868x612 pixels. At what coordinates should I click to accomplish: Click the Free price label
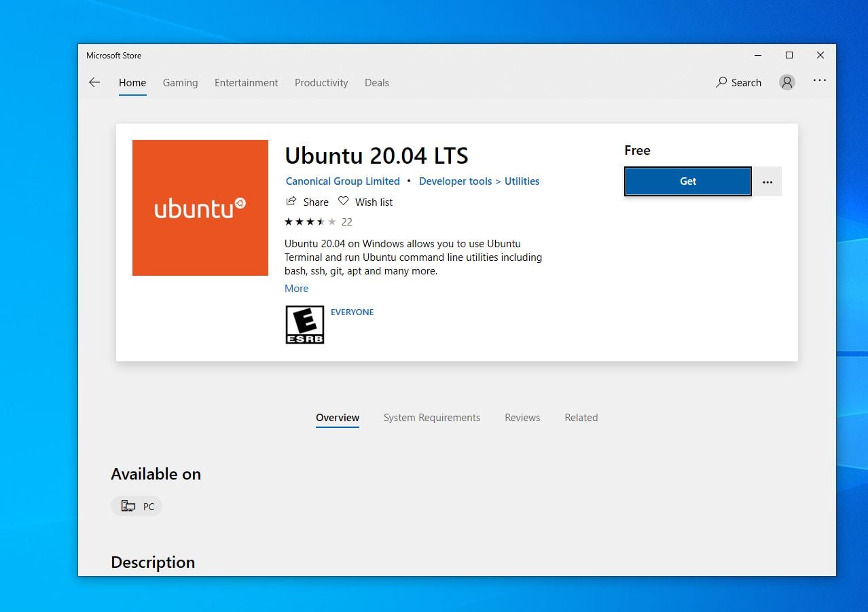click(x=638, y=151)
